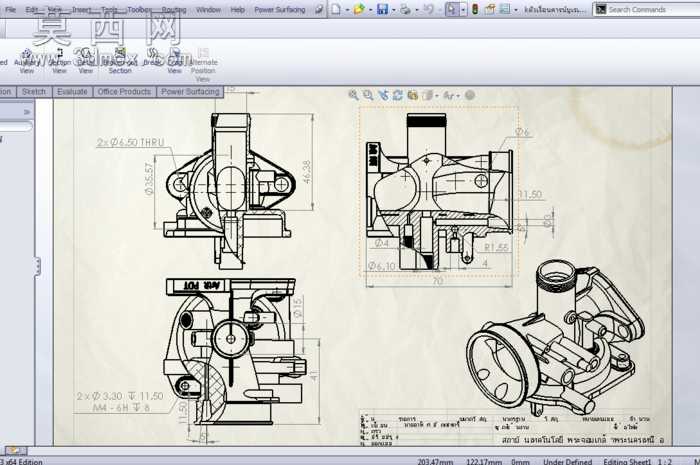The height and width of the screenshot is (465, 700).
Task: Select the 2xØ6.50 THRU dimension callout
Action: (x=131, y=142)
